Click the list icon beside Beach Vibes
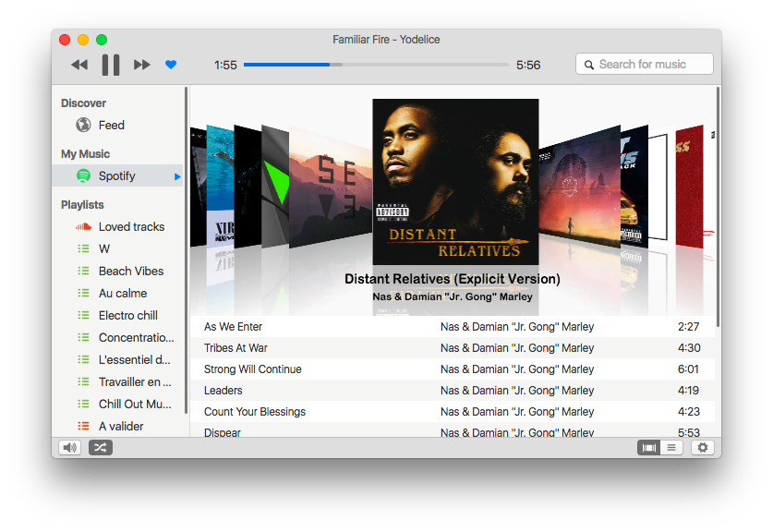The image size is (773, 532). click(x=83, y=272)
